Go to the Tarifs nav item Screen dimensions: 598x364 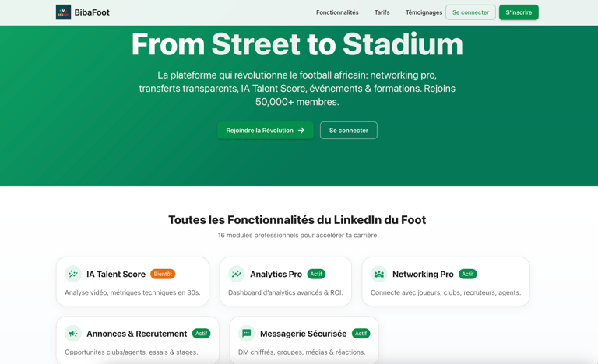[382, 12]
